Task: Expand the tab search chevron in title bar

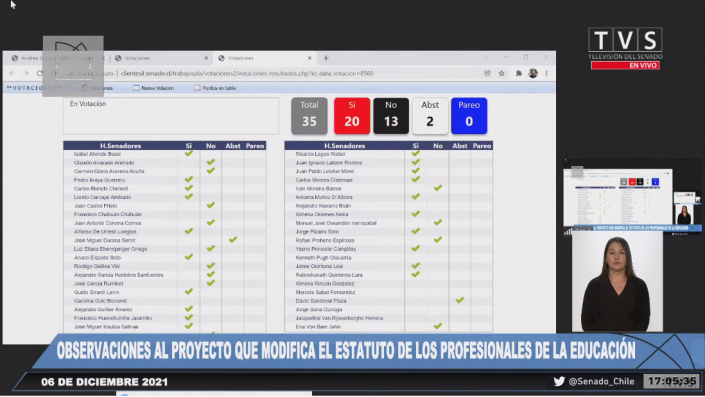Action: pyautogui.click(x=486, y=58)
